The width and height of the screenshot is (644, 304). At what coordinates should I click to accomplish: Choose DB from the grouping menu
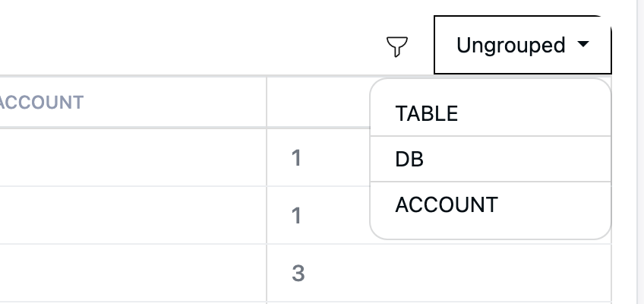tap(491, 159)
